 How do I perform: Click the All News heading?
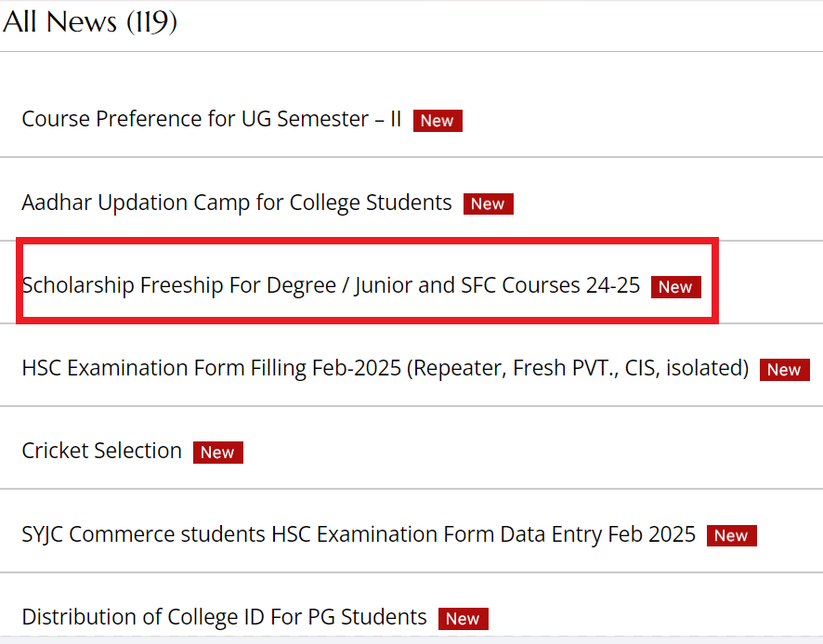89,21
